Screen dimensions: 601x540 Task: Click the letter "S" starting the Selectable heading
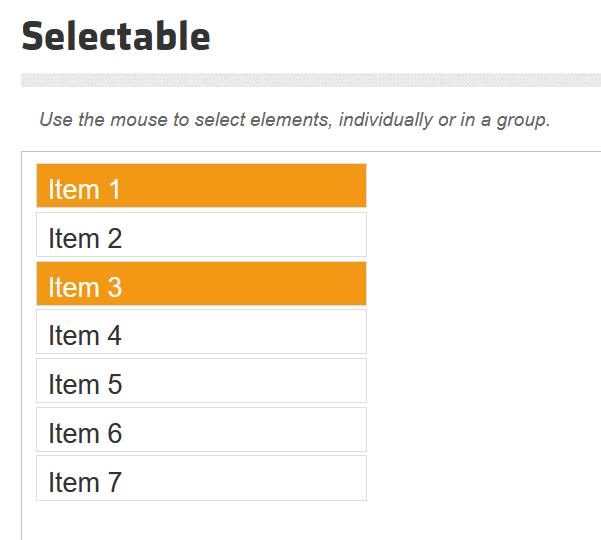coord(33,36)
